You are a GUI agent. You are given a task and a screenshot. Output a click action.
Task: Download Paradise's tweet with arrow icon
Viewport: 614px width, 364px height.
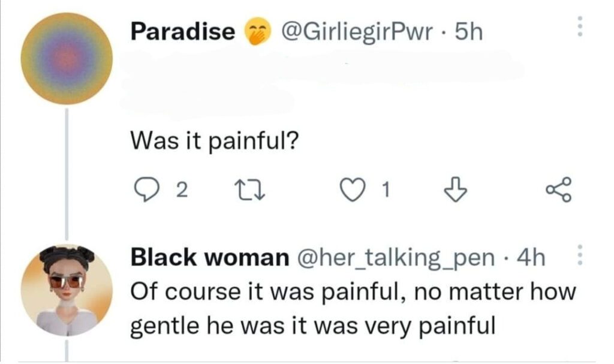point(453,189)
